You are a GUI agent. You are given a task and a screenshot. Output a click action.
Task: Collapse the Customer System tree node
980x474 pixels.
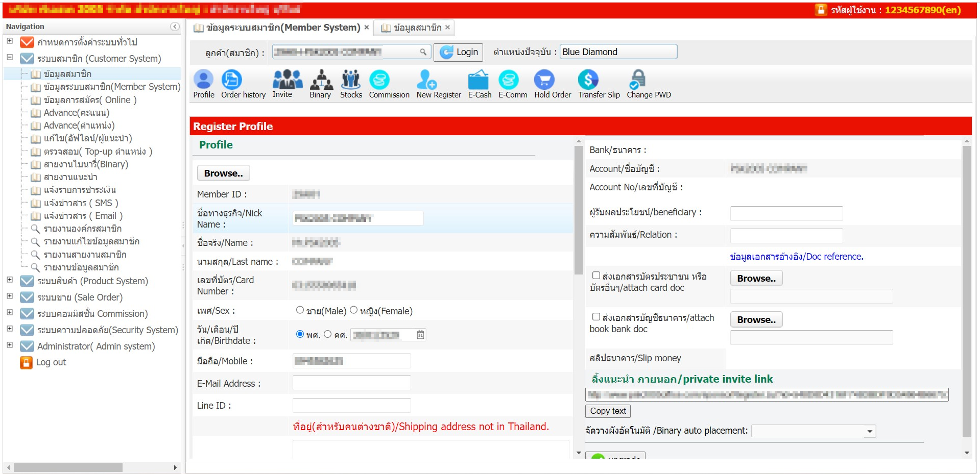coord(10,57)
